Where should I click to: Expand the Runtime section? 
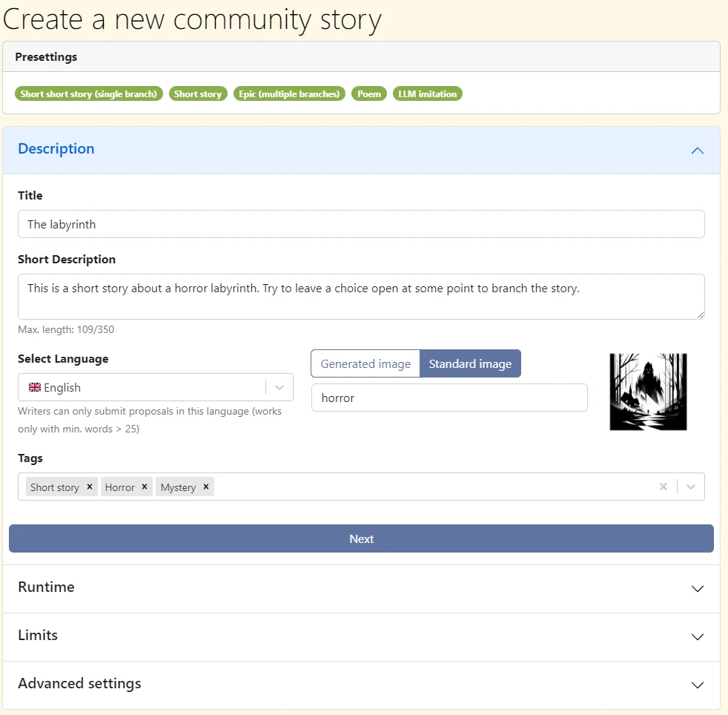tap(697, 588)
